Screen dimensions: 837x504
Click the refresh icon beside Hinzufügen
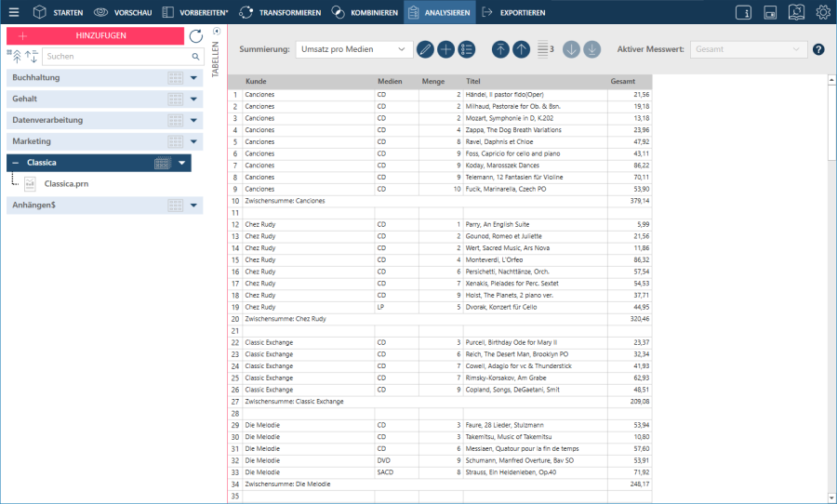195,36
